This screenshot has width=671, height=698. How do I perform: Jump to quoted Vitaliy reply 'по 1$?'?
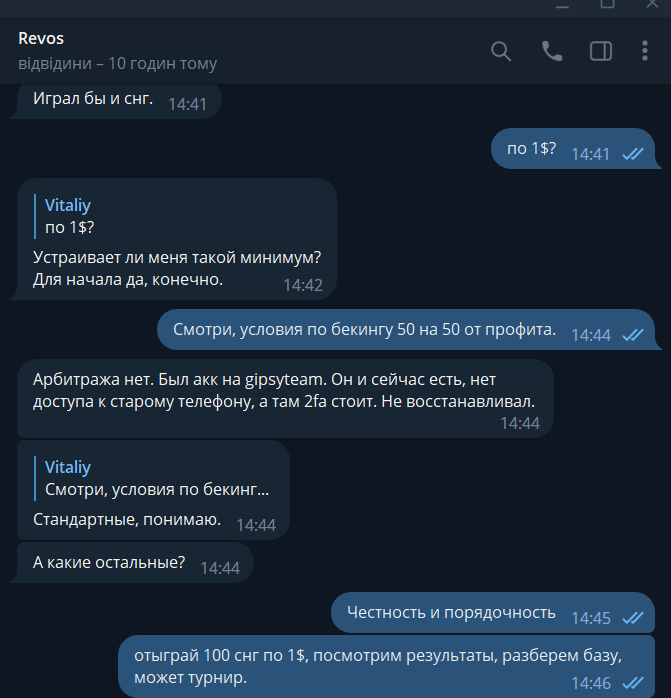point(69,217)
